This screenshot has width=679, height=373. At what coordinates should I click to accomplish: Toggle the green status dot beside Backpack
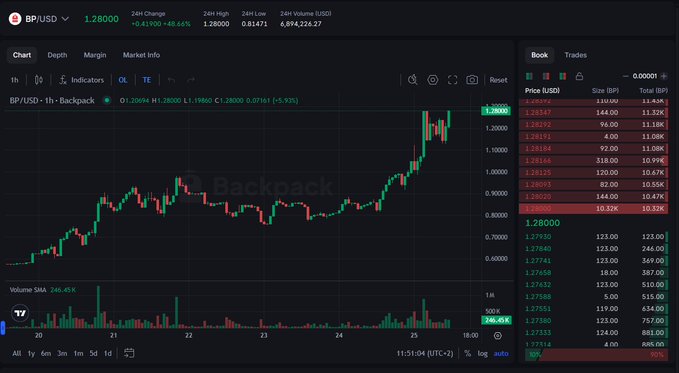point(107,101)
